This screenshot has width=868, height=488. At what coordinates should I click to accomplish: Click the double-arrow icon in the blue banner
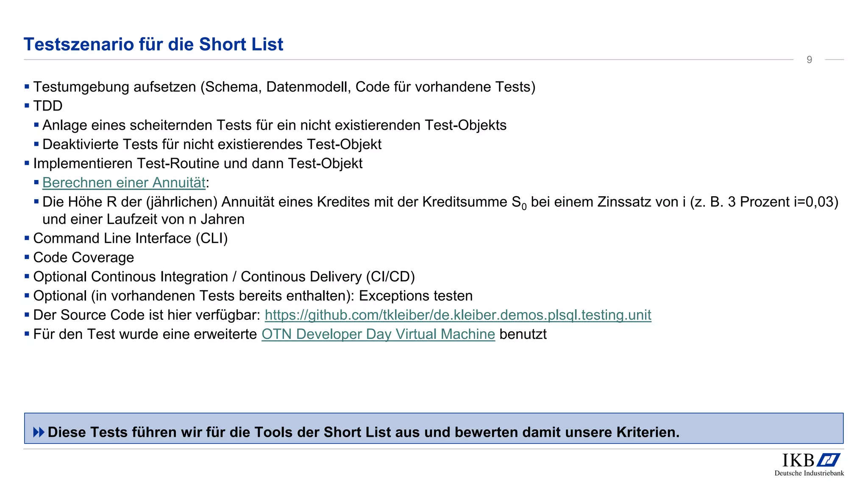tap(39, 433)
